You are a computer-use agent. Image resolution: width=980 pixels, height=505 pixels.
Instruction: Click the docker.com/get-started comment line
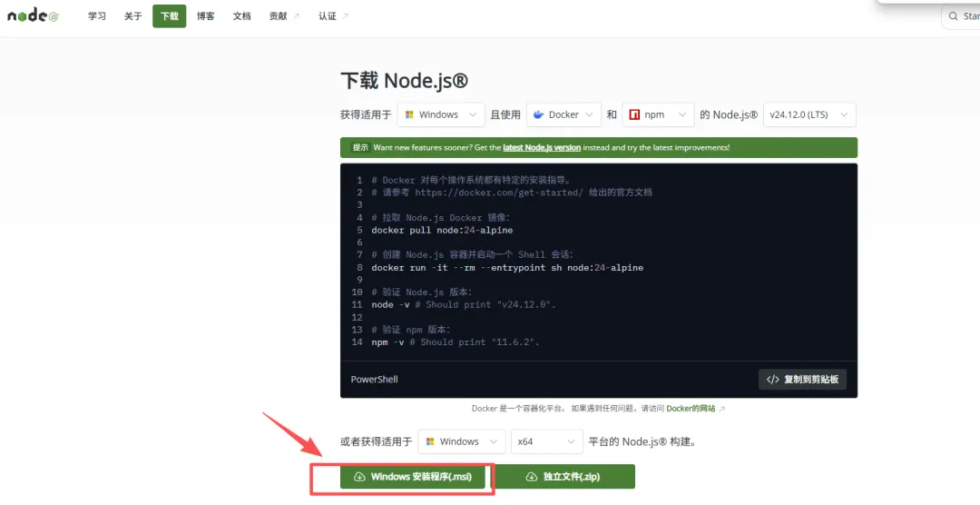point(511,193)
